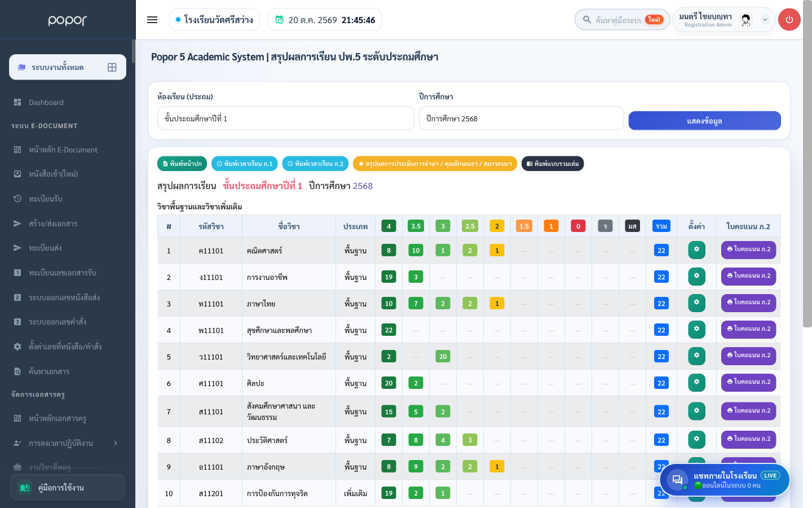Open settings gear for วิทยาศาสตร์และเทคโนโลยี row
The image size is (812, 508).
(696, 356)
